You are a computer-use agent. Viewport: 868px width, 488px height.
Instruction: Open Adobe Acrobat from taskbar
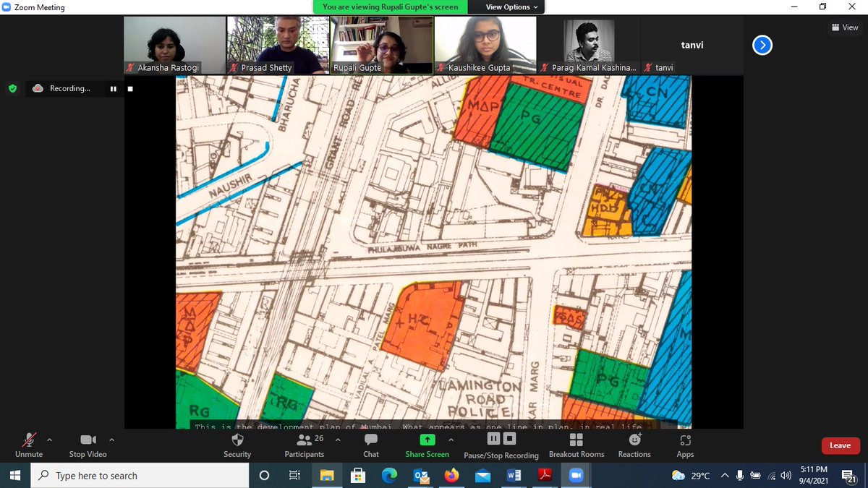pos(545,476)
